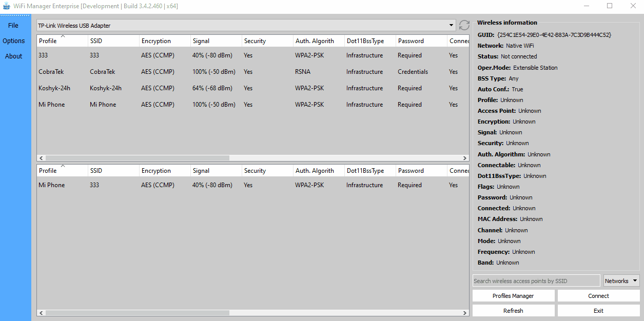Screen dimensions: 644x321
Task: Open the TP-Link Wireless USB Adapter dropdown
Action: coord(246,25)
